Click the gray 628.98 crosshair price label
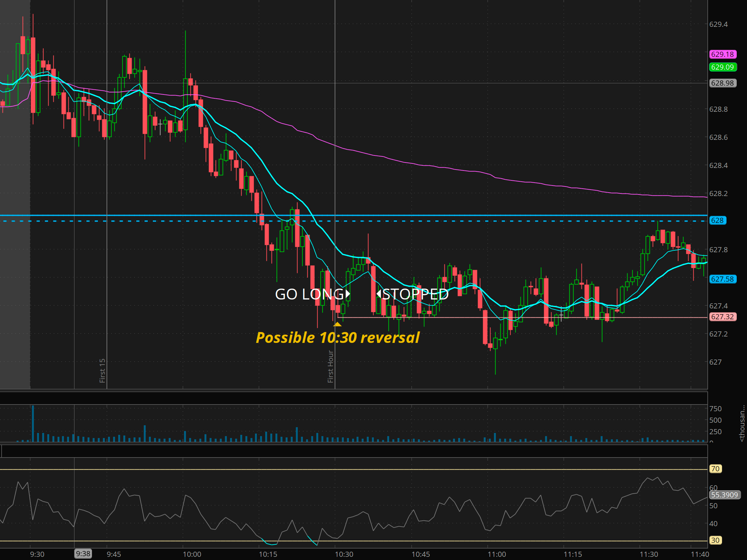 (722, 83)
